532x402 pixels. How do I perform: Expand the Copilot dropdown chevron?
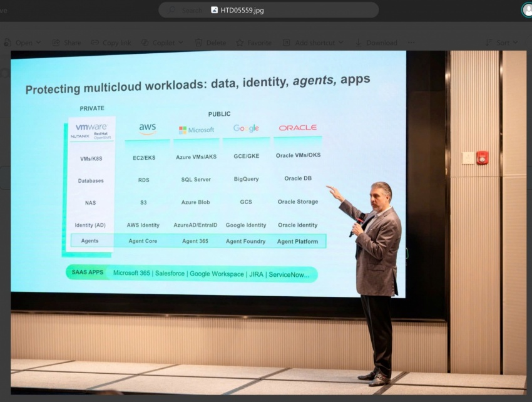pos(180,42)
